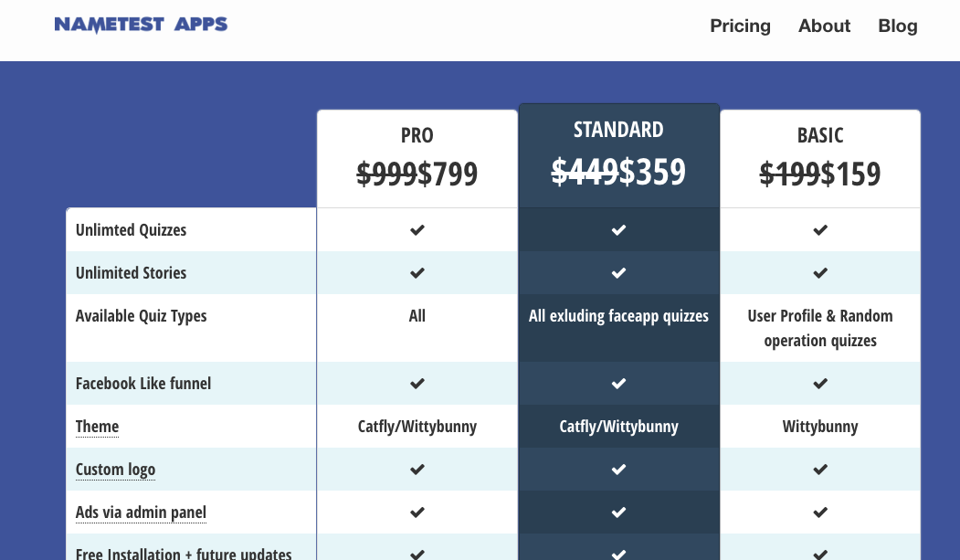Click Standard checkmark for Ads via admin panel
The image size is (960, 560).
point(618,512)
